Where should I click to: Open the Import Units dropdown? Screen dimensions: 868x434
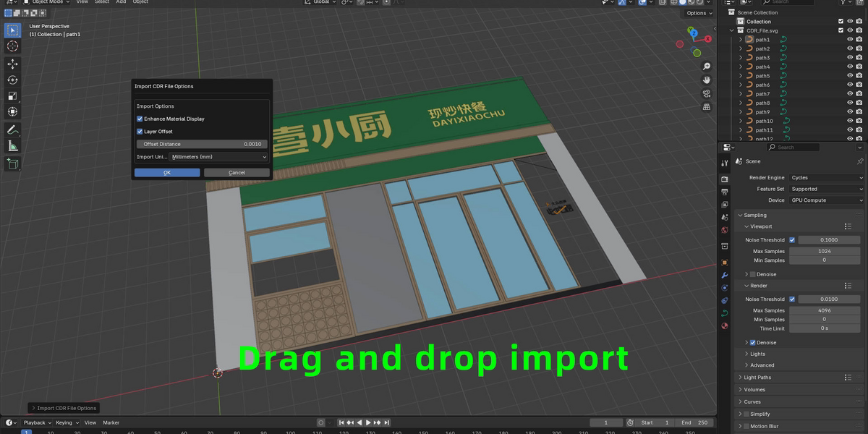coord(218,157)
